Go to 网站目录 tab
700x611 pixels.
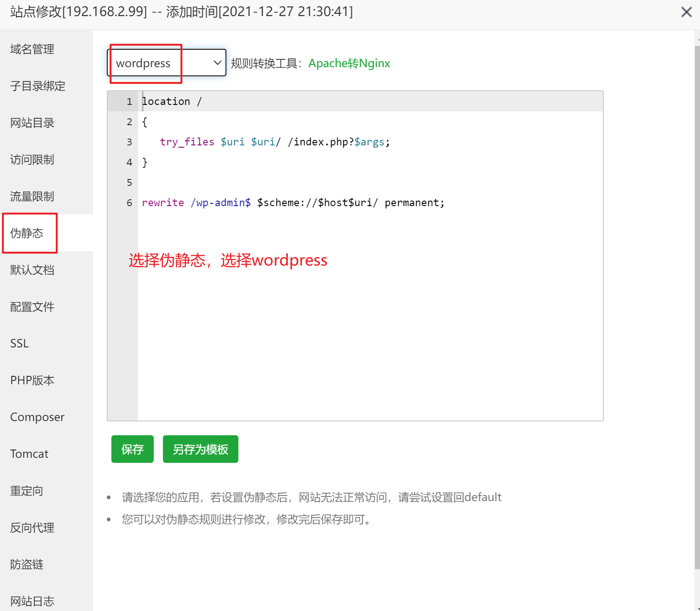[46, 122]
